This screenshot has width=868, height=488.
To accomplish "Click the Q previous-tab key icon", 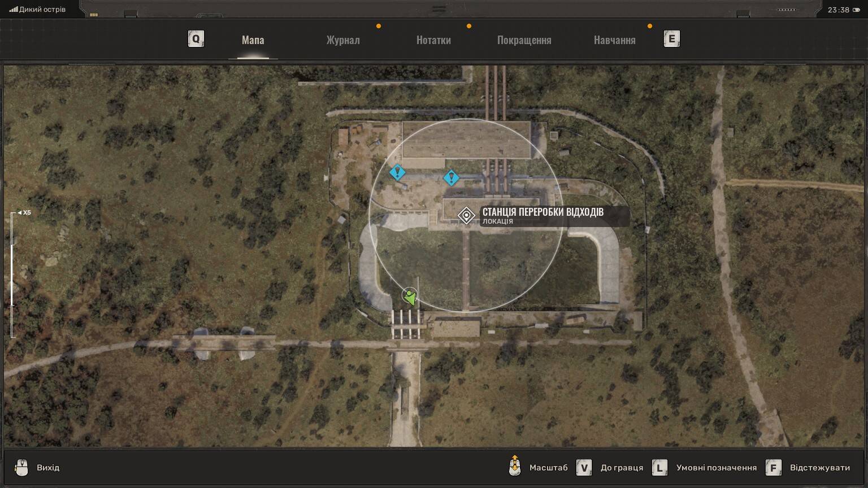I will (x=196, y=39).
